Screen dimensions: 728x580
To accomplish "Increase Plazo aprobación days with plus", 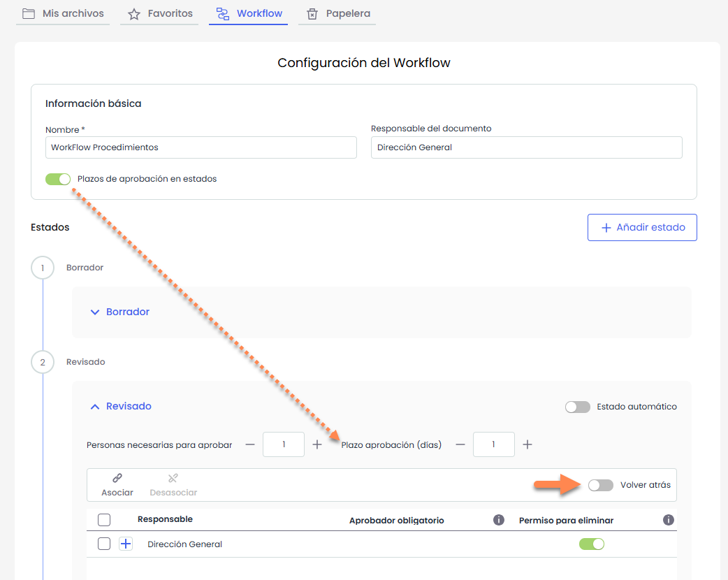I will [x=527, y=444].
